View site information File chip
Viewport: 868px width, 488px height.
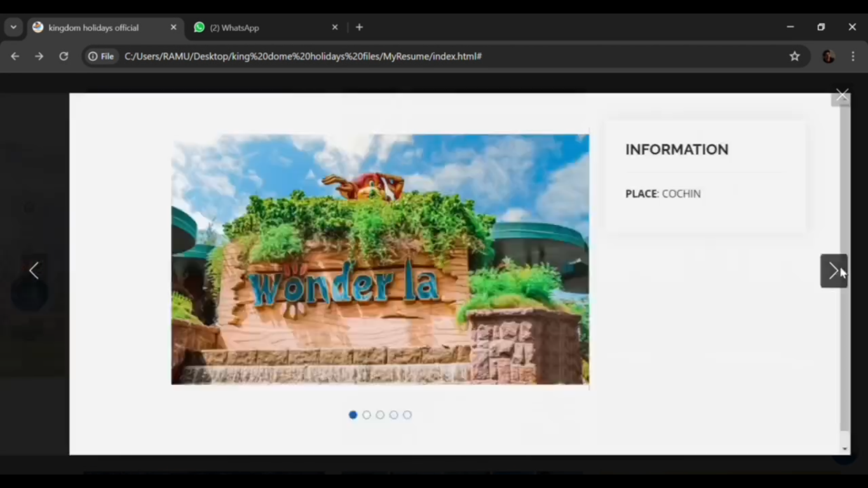(x=102, y=56)
